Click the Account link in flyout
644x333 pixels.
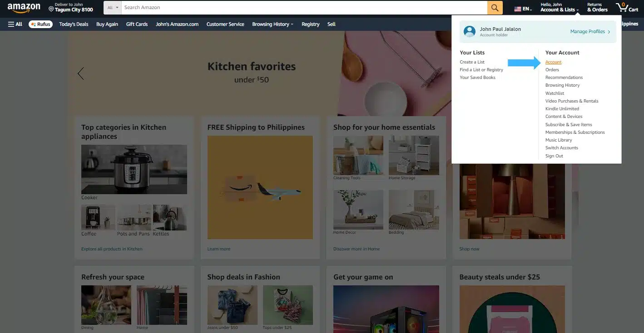tap(553, 62)
